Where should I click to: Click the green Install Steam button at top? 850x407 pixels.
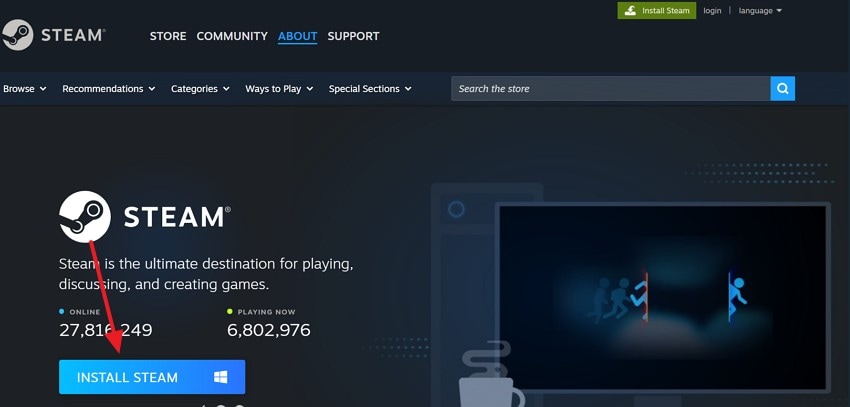click(x=656, y=10)
